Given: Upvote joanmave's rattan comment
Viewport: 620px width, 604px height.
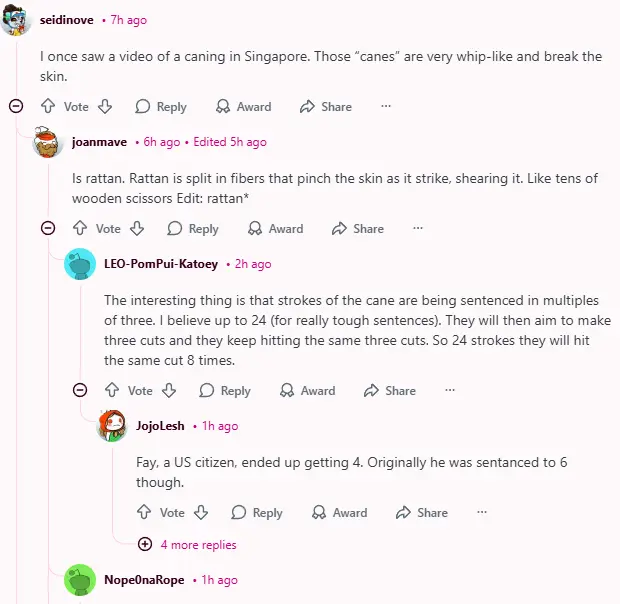Looking at the screenshot, I should pos(79,229).
